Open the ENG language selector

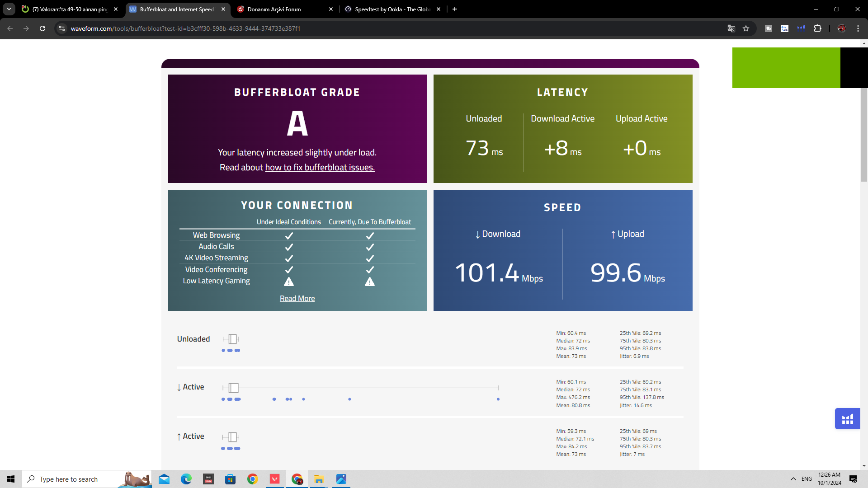click(x=806, y=479)
